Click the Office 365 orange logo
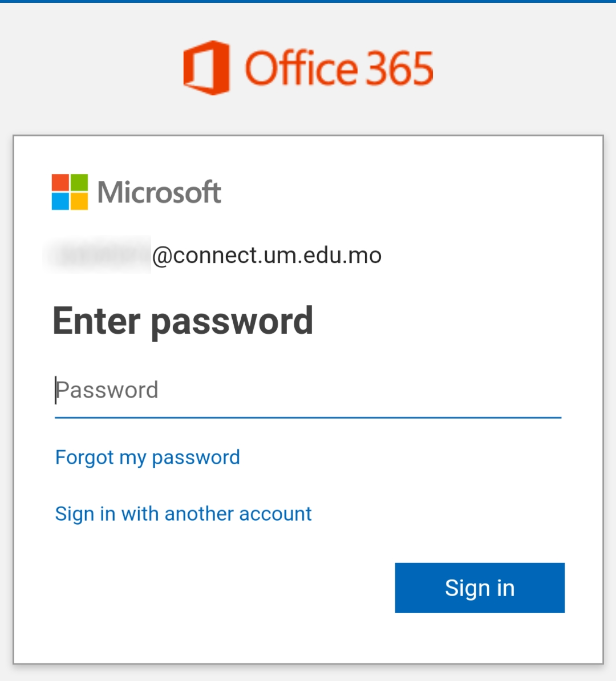Image resolution: width=616 pixels, height=681 pixels. point(308,67)
